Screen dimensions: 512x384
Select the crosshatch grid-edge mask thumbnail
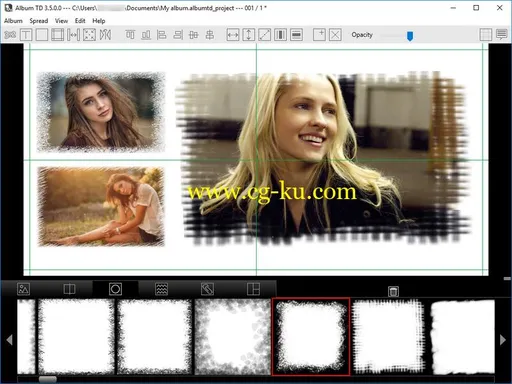pyautogui.click(x=389, y=337)
